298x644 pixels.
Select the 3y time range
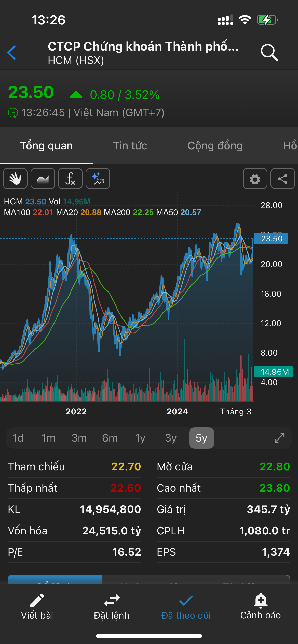point(171,438)
